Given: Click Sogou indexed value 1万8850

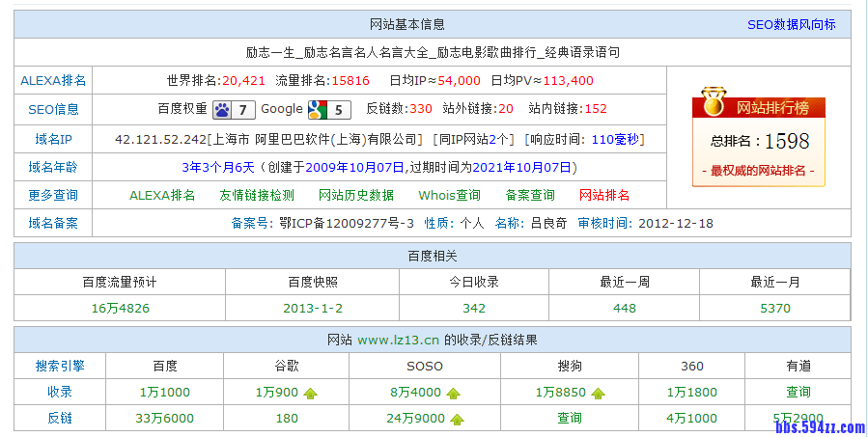Looking at the screenshot, I should coord(560,393).
